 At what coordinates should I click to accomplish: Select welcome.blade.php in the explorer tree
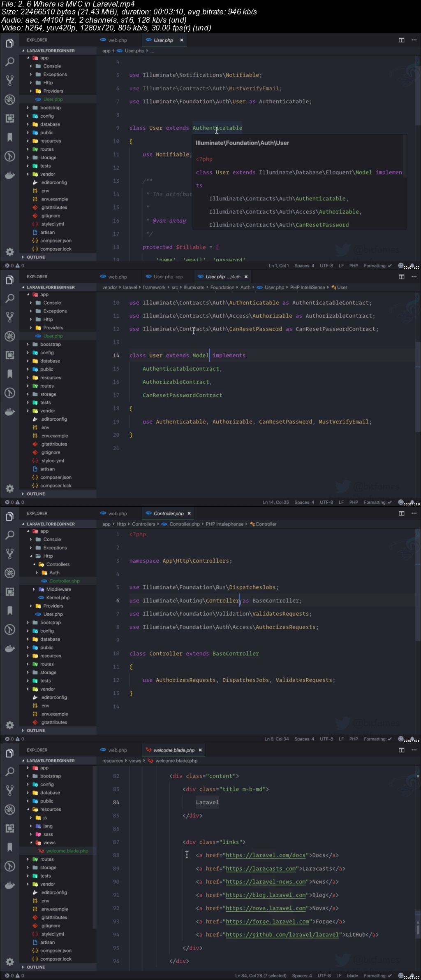tap(67, 850)
